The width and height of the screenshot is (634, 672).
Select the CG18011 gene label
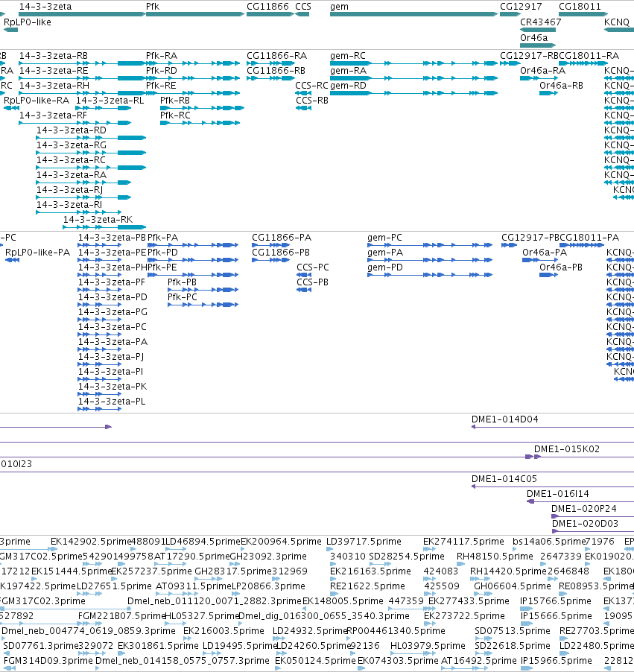click(x=580, y=7)
